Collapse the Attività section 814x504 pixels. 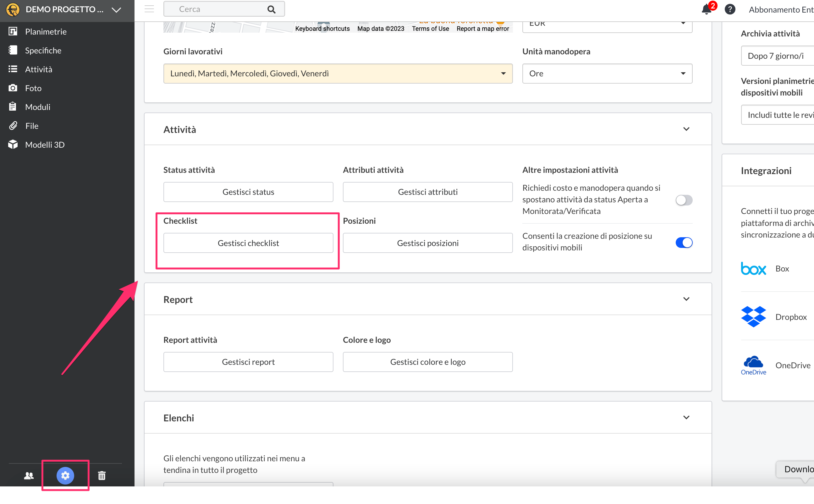tap(686, 129)
